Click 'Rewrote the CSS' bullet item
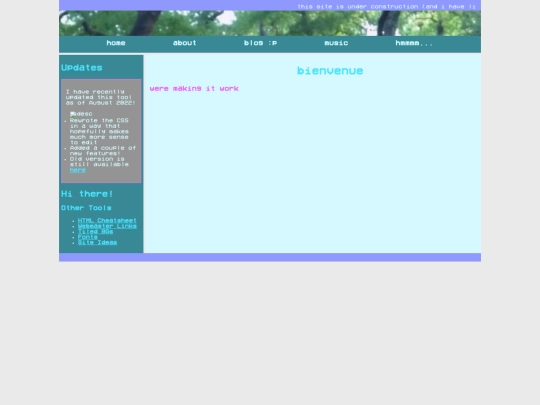Image resolution: width=540 pixels, height=405 pixels. (99, 131)
